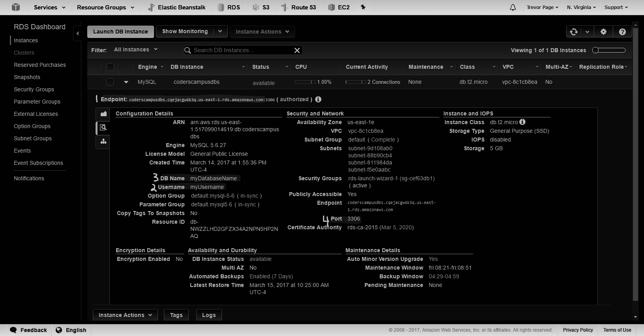Image resolution: width=644 pixels, height=336 pixels.
Task: Click the CPU 1.00% usage bar
Action: (x=305, y=82)
